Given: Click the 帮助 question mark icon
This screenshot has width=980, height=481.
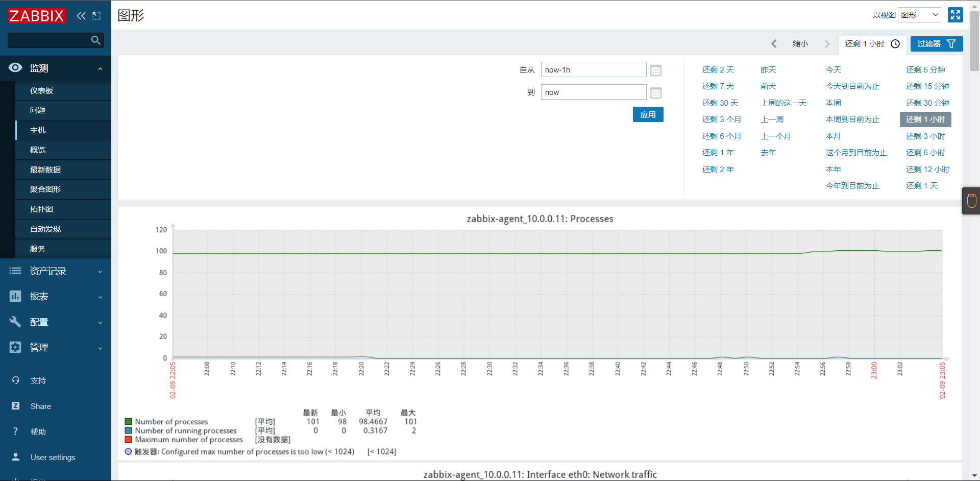Looking at the screenshot, I should [x=15, y=431].
